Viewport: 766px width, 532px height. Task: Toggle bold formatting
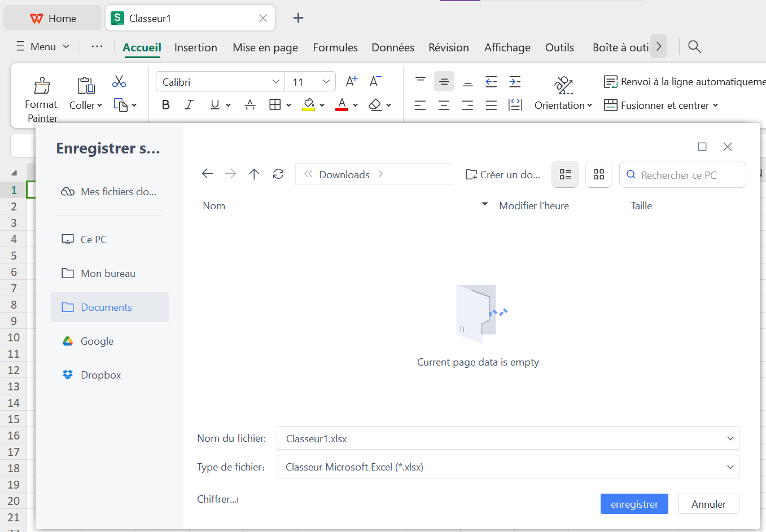coord(165,105)
